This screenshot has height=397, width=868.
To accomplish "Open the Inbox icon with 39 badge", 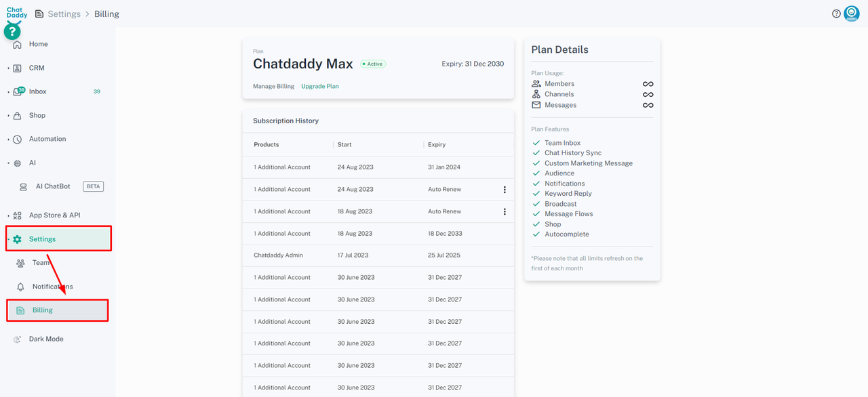I will pos(18,91).
